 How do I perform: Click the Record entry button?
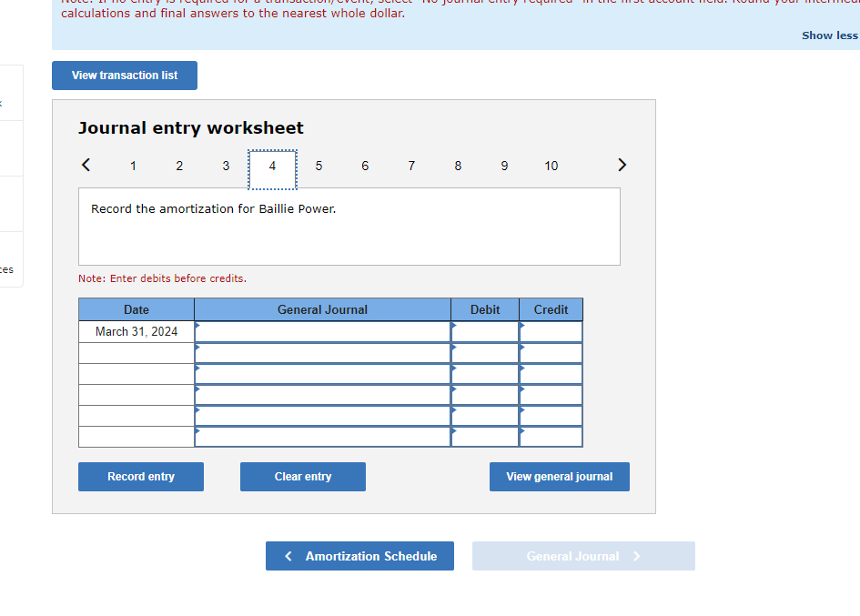point(140,476)
